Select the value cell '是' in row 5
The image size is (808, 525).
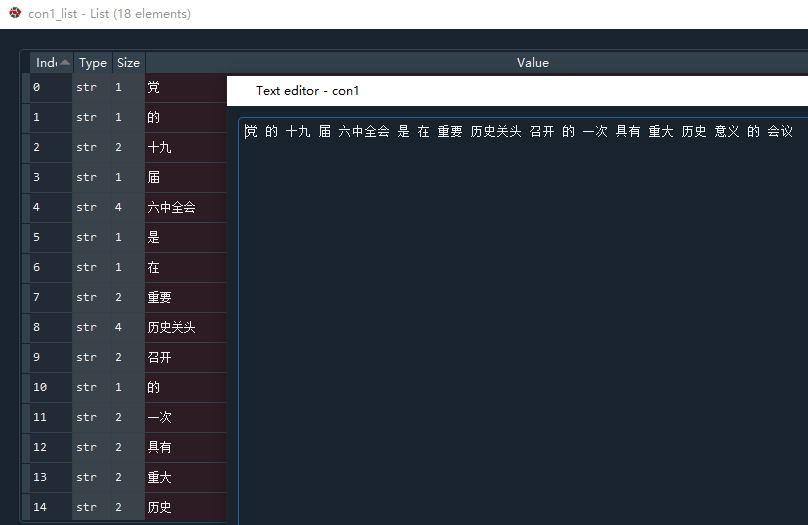point(186,237)
